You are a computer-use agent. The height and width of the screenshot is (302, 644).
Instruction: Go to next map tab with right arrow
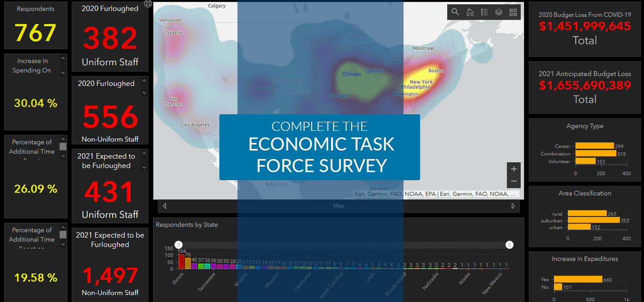pos(513,206)
